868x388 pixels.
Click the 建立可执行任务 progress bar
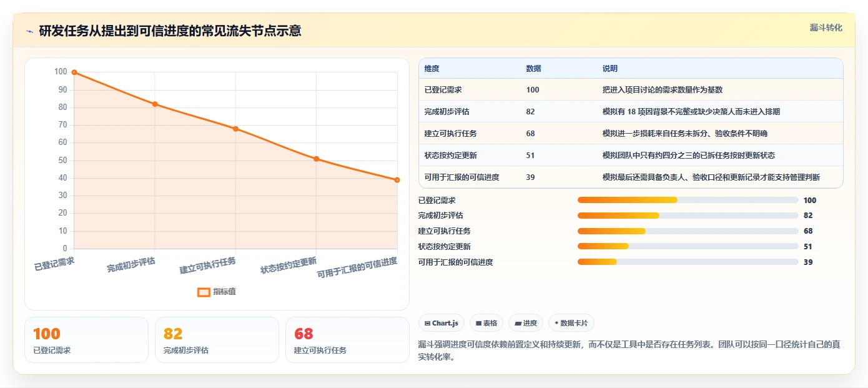click(x=688, y=231)
